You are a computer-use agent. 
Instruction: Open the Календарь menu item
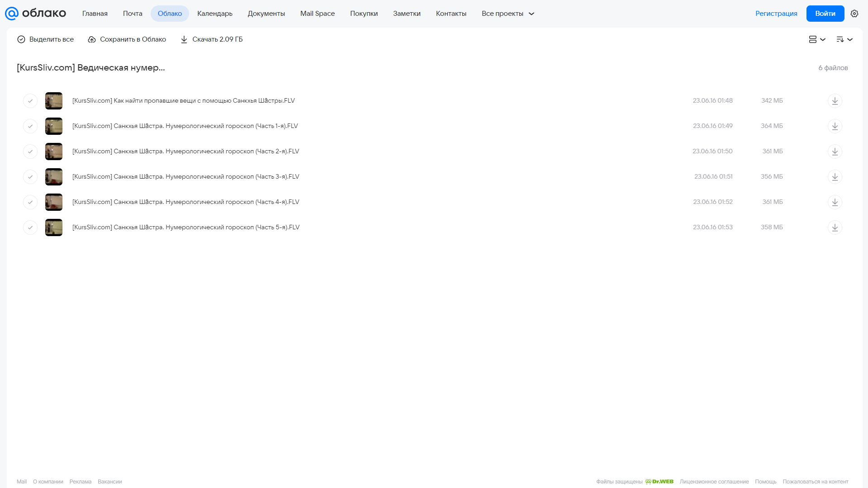pos(215,14)
